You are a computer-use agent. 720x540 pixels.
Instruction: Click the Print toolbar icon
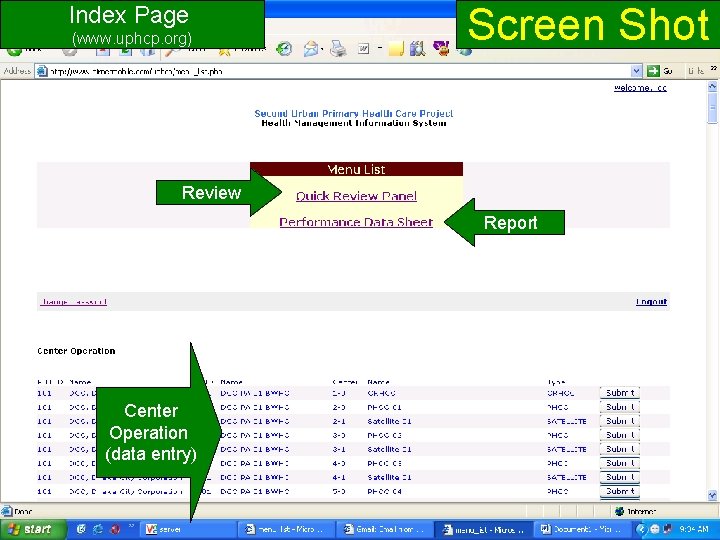[338, 49]
